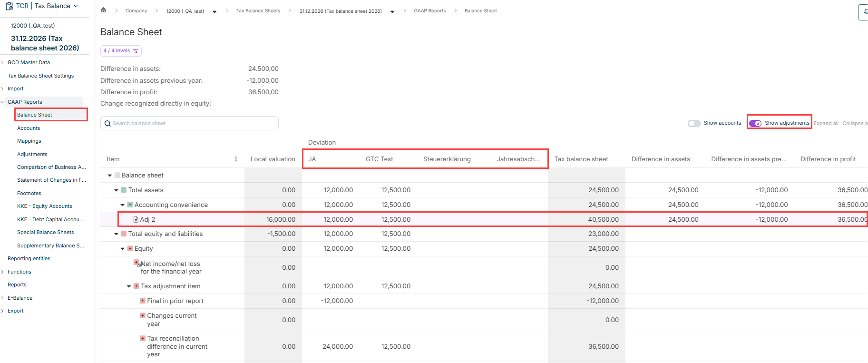Open the 31.12.2026 tax balance sheet dropdown arrow
868x363 pixels.
[x=392, y=11]
